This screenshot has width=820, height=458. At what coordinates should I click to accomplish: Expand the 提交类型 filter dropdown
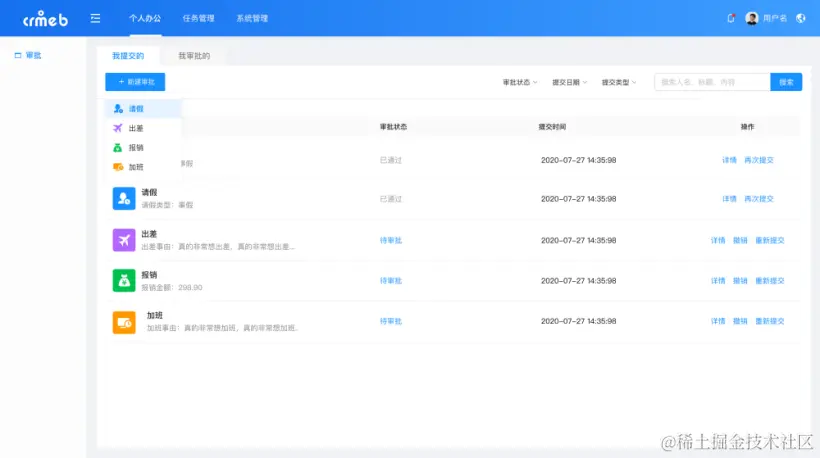[x=619, y=82]
